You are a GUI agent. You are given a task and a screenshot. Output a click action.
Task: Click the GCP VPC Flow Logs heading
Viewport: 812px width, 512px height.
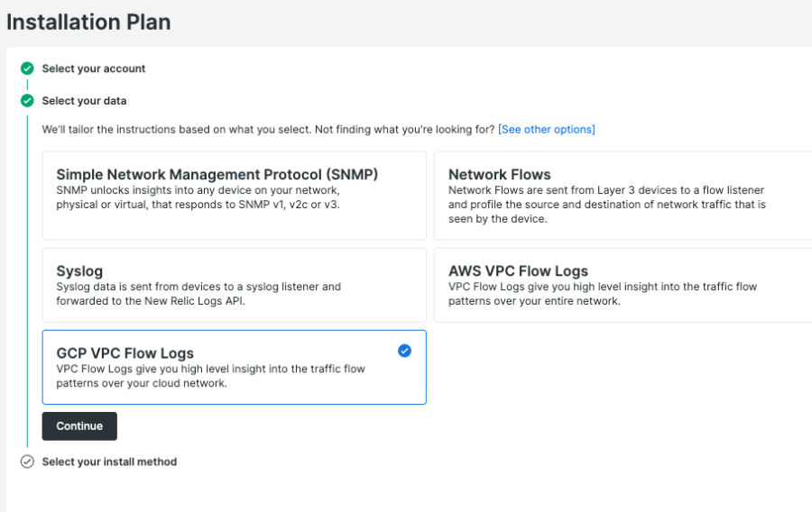click(125, 353)
